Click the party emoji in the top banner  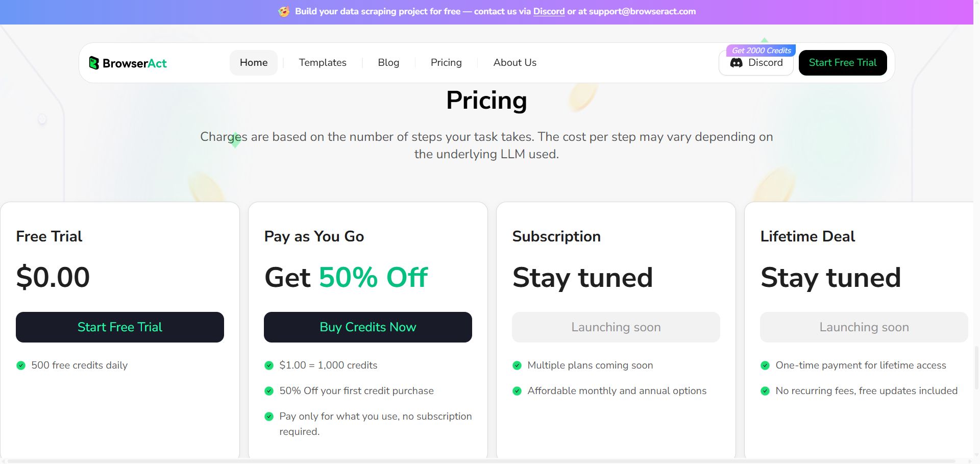[x=284, y=11]
